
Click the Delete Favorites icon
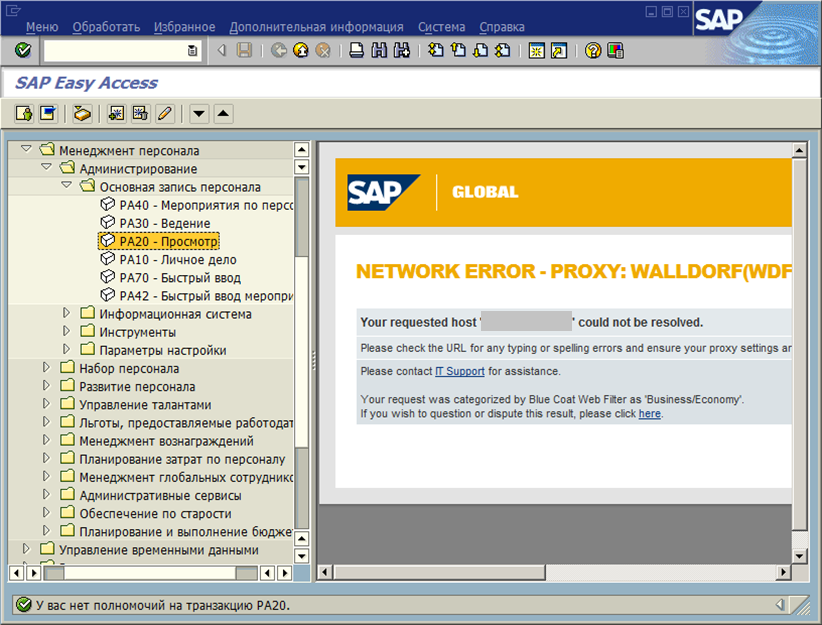(x=140, y=113)
